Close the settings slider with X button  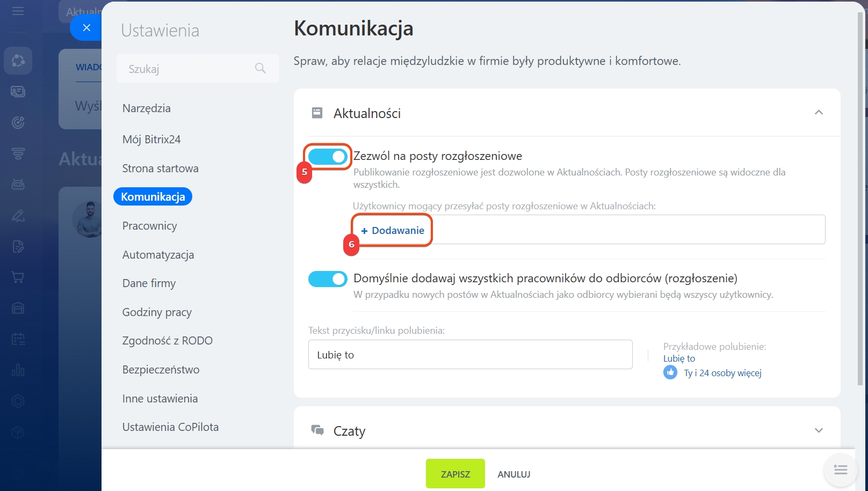click(86, 27)
